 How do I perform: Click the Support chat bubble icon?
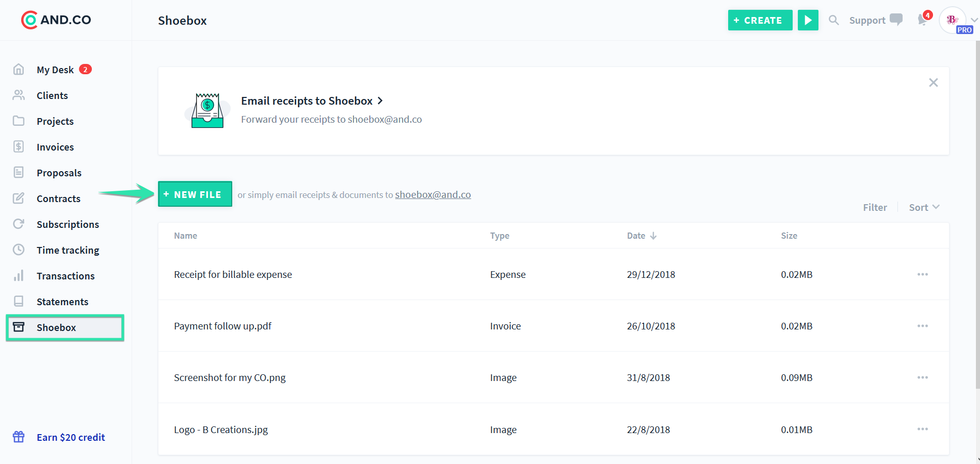[896, 20]
